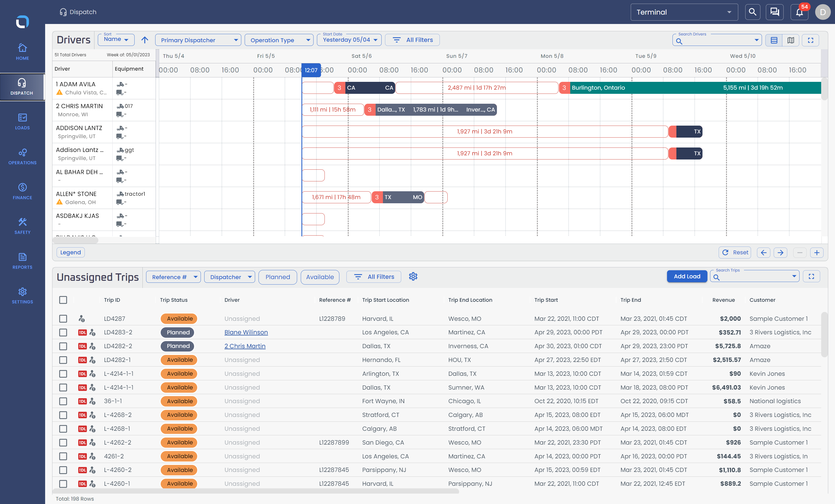Open the Primary Dispatcher dropdown
Viewport: 835px width, 504px height.
point(198,40)
